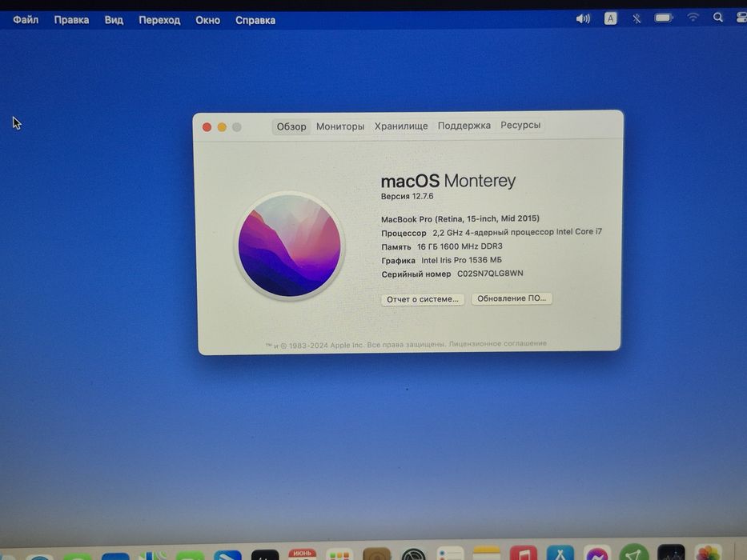Open the Bluetooth status menu
The height and width of the screenshot is (560, 747).
coord(637,18)
